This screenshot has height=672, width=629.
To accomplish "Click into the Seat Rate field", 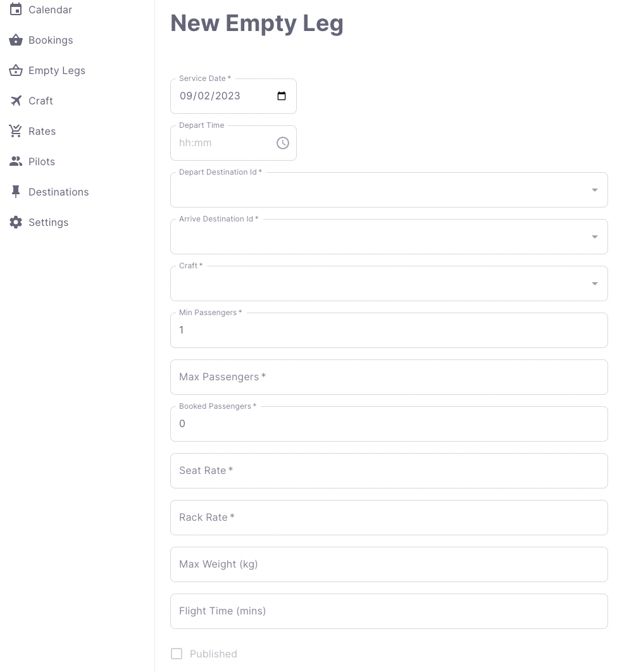I will click(x=389, y=471).
